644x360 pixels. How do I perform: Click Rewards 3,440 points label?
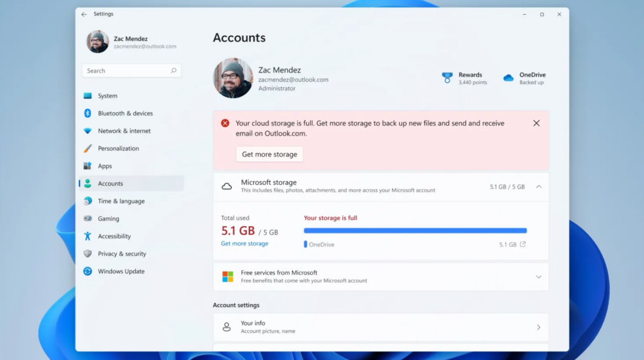(x=473, y=78)
